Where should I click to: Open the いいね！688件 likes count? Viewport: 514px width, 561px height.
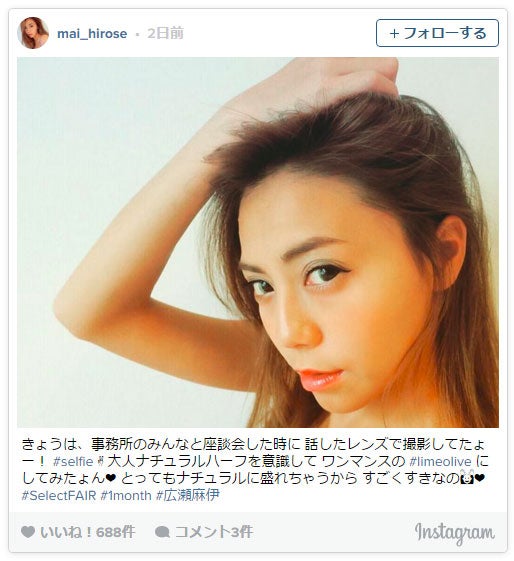pyautogui.click(x=88, y=532)
